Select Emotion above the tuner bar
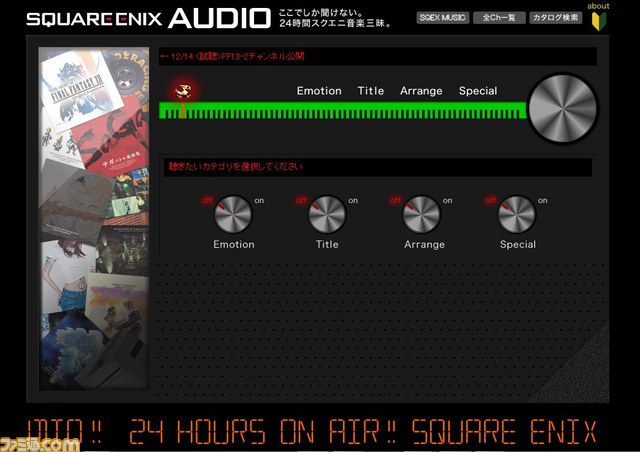The width and height of the screenshot is (640, 452). coord(319,91)
